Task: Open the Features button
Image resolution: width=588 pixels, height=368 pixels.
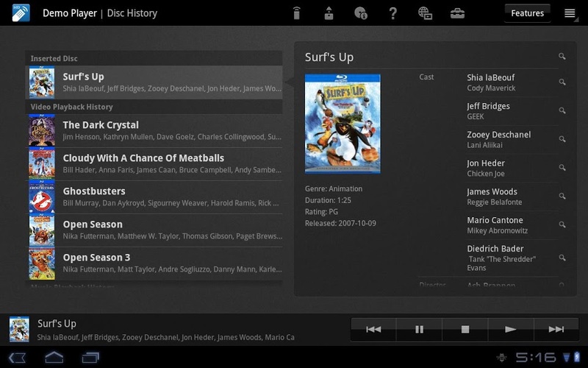Action: [527, 13]
